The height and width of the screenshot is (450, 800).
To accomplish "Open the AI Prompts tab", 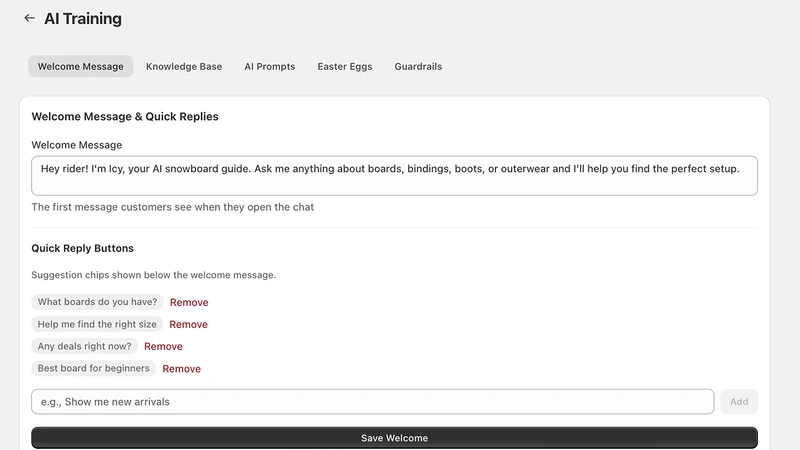I will tap(269, 66).
